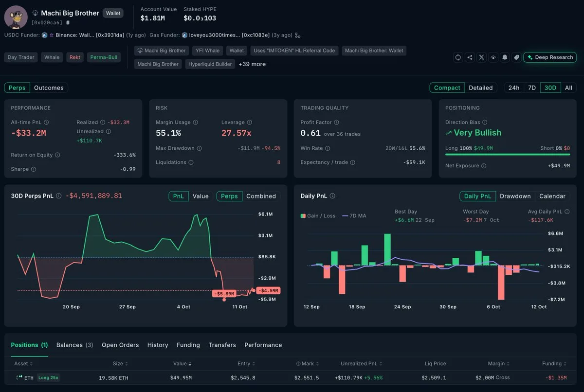This screenshot has height=392, width=584.
Task: Open the Balances (3) tab
Action: point(75,345)
